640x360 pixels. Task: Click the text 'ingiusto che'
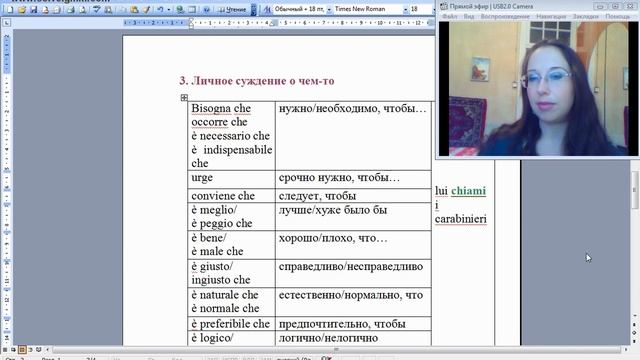tap(221, 280)
